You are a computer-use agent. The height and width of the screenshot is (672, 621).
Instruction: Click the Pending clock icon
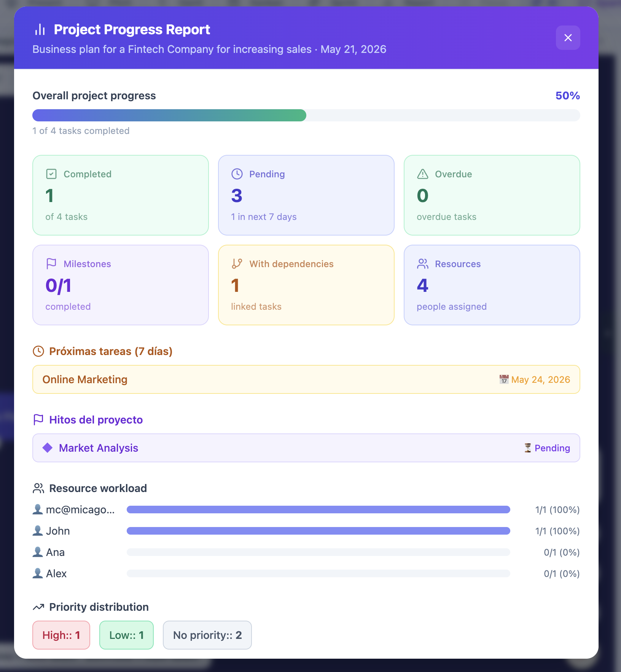click(x=237, y=174)
